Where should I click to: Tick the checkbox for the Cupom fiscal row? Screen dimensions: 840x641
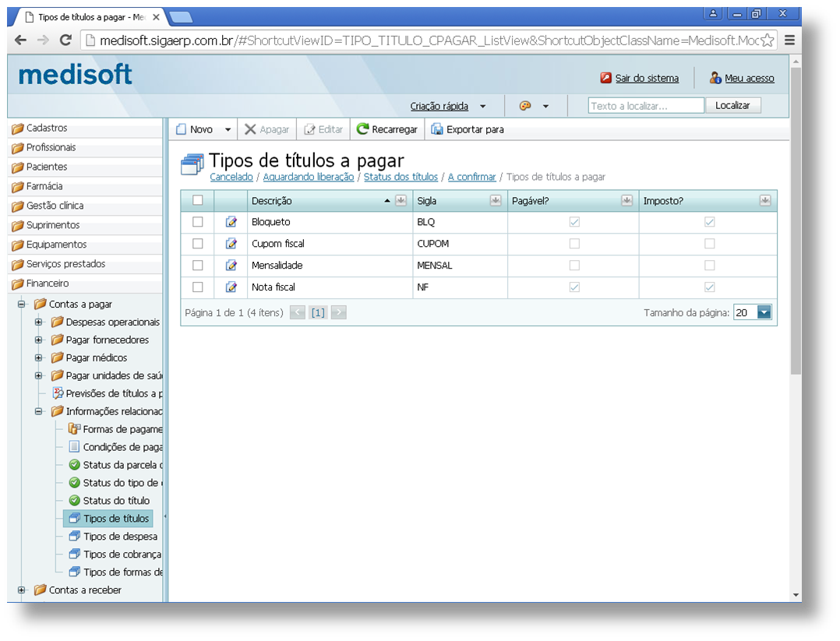click(198, 244)
